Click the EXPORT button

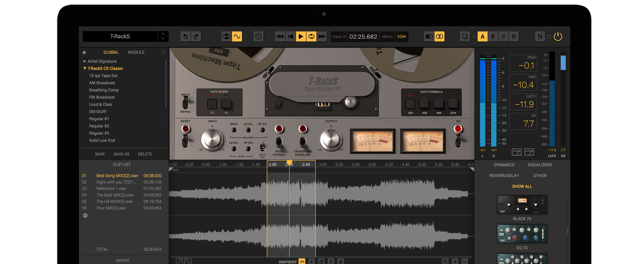[122, 261]
